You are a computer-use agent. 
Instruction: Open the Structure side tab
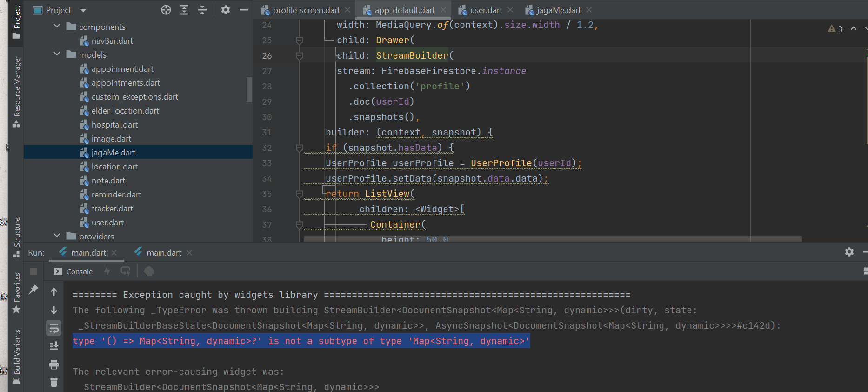[17, 237]
